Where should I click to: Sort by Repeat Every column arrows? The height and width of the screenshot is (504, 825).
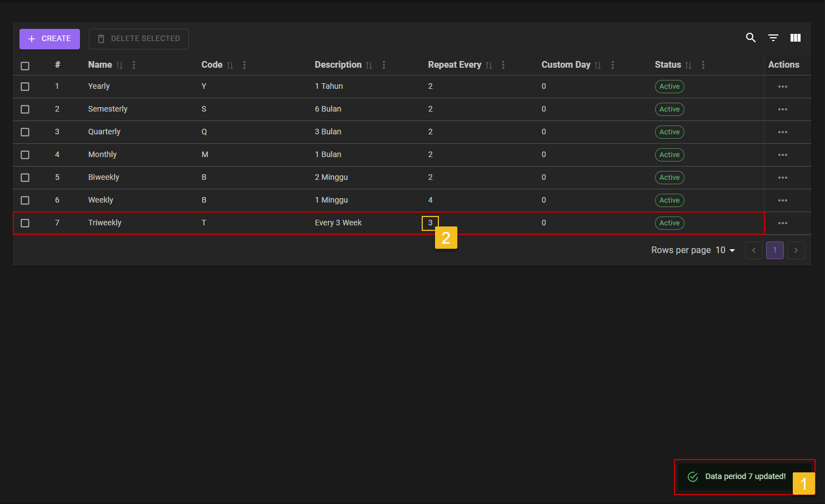(x=489, y=65)
